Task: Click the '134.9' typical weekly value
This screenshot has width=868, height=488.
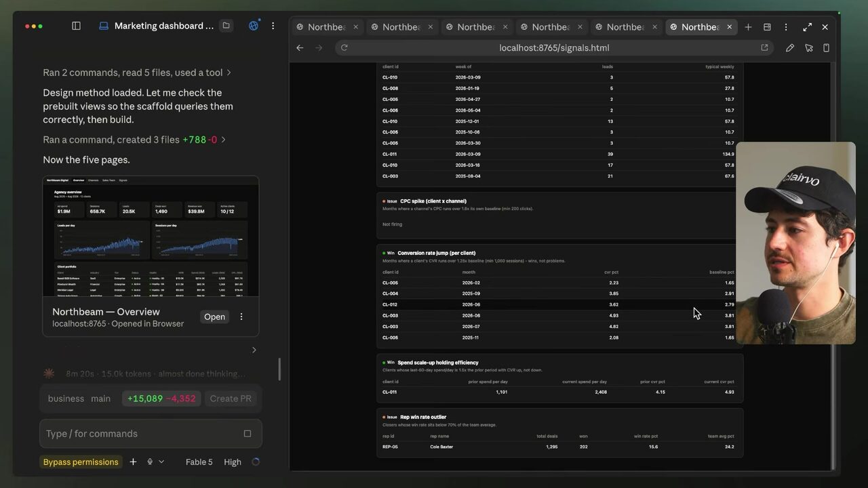Action: tap(728, 154)
